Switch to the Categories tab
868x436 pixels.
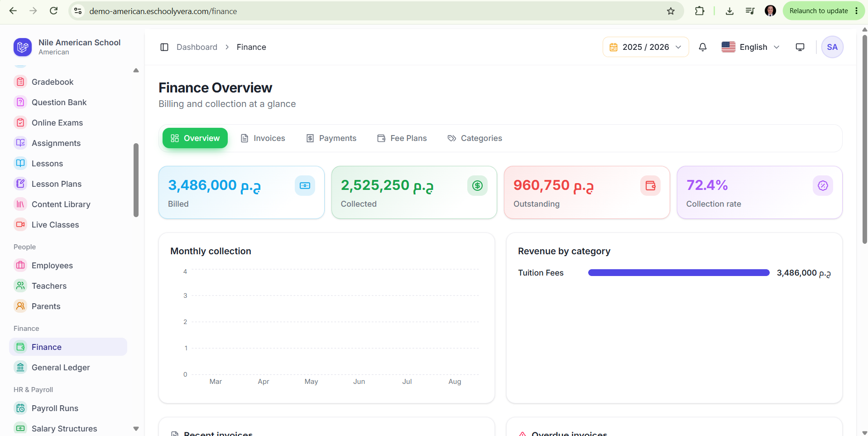click(x=475, y=138)
